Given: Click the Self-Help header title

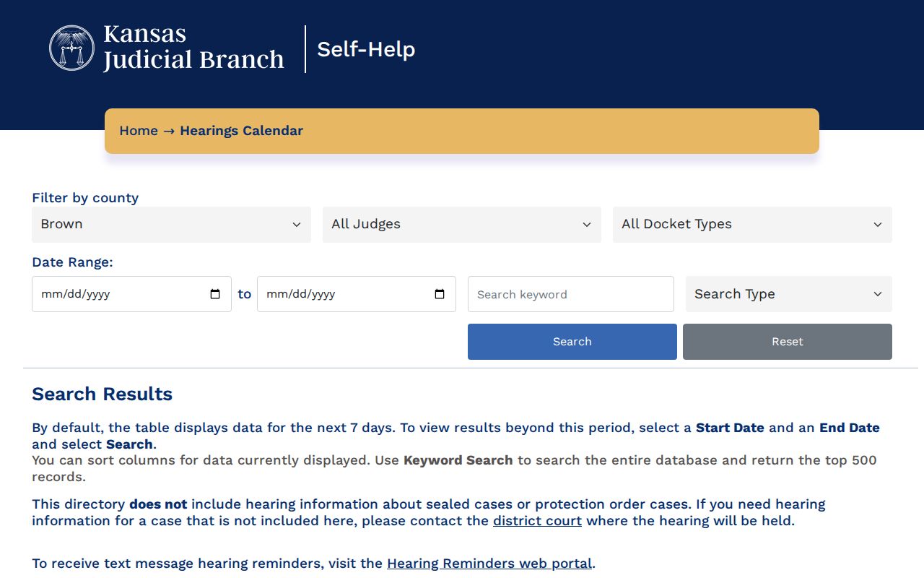Looking at the screenshot, I should (x=366, y=49).
